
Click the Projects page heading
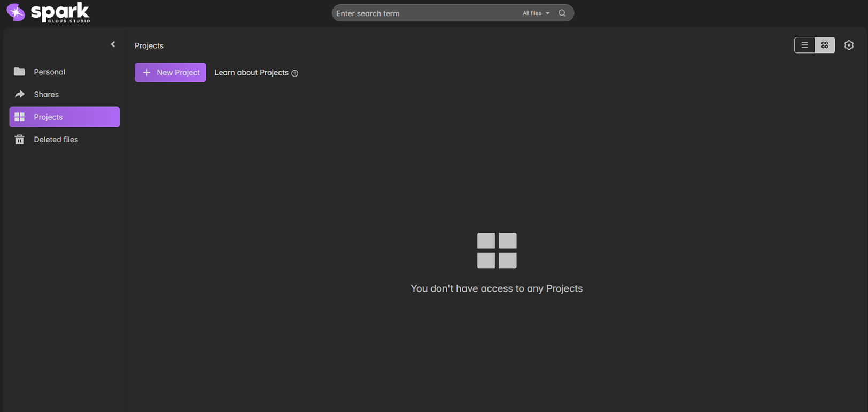pyautogui.click(x=149, y=45)
